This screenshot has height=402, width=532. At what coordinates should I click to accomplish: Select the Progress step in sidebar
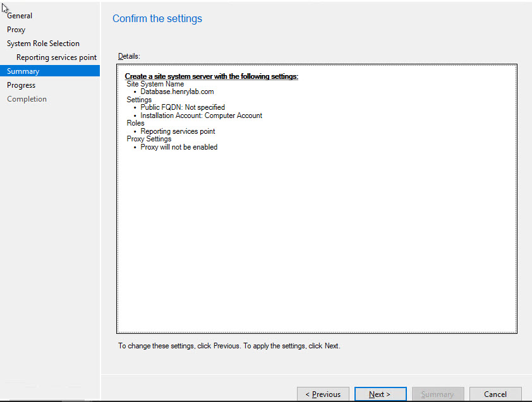click(21, 85)
